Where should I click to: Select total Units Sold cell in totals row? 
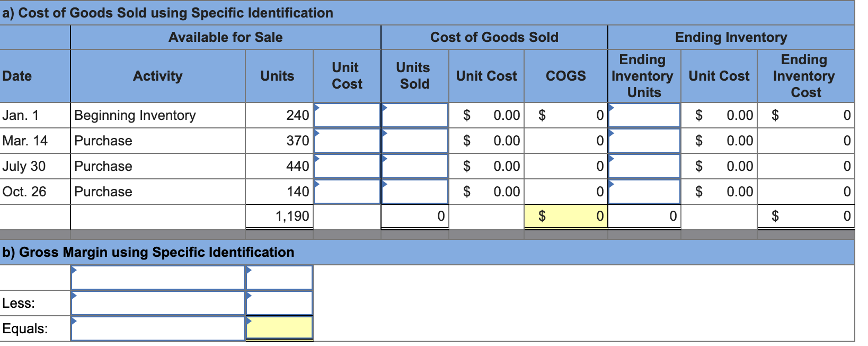tap(415, 217)
